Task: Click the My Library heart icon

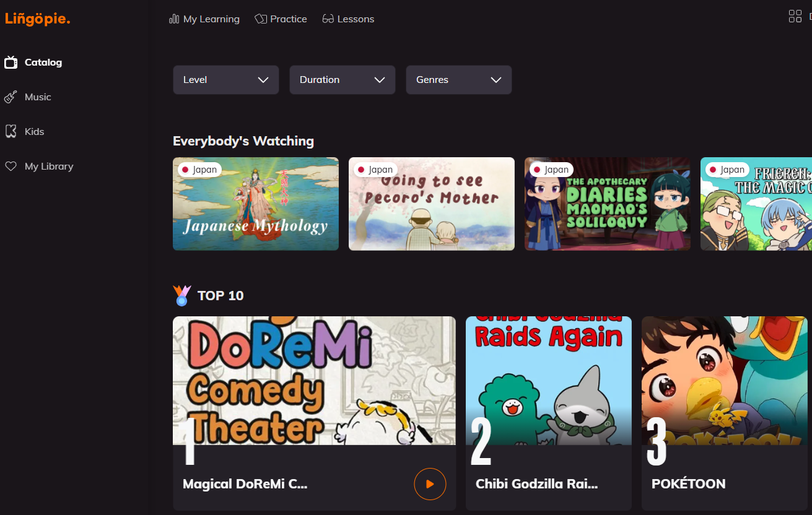Action: coord(11,167)
